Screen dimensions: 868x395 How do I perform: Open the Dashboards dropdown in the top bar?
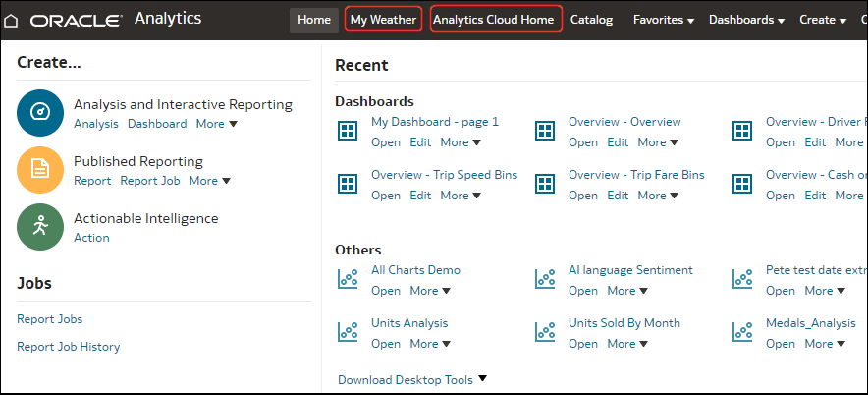745,20
